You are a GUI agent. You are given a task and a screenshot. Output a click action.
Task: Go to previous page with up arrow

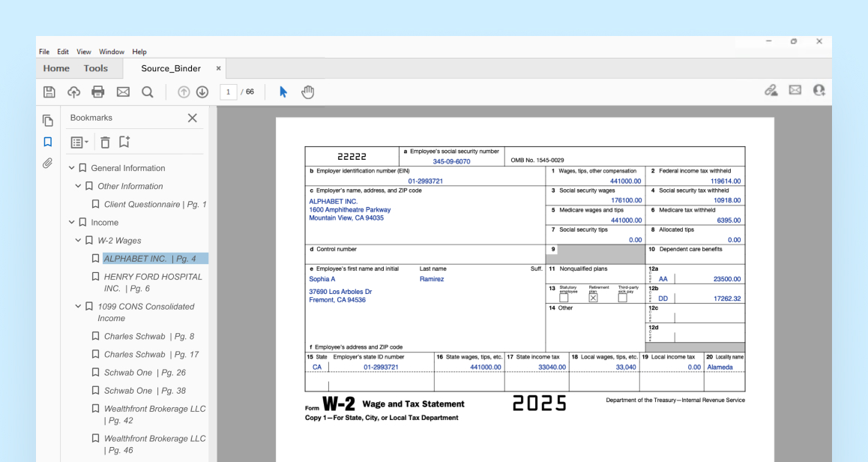point(184,92)
